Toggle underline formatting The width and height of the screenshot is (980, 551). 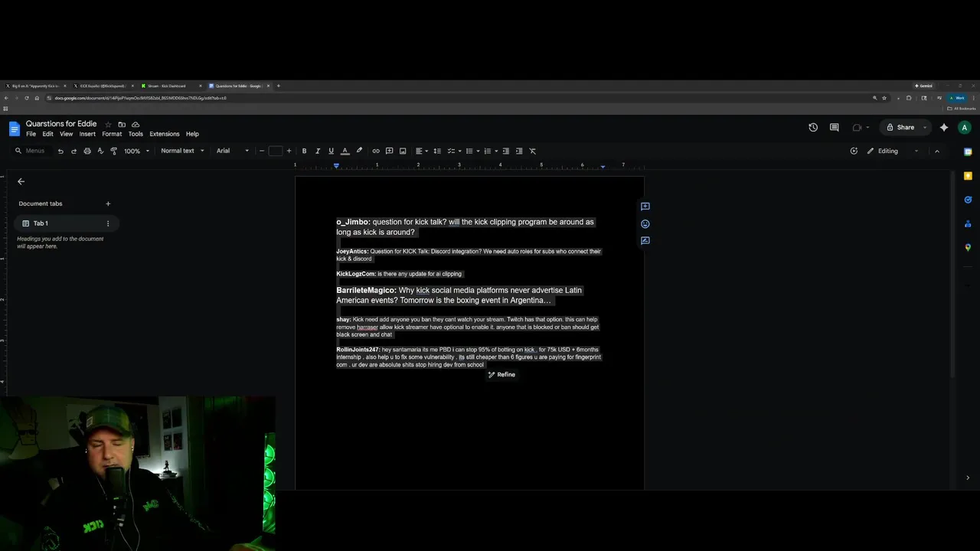pyautogui.click(x=331, y=151)
